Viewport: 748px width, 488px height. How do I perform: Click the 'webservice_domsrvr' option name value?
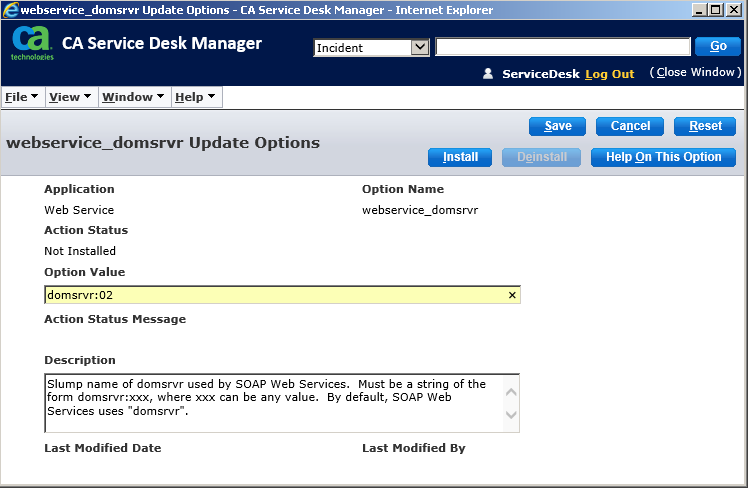coord(420,210)
